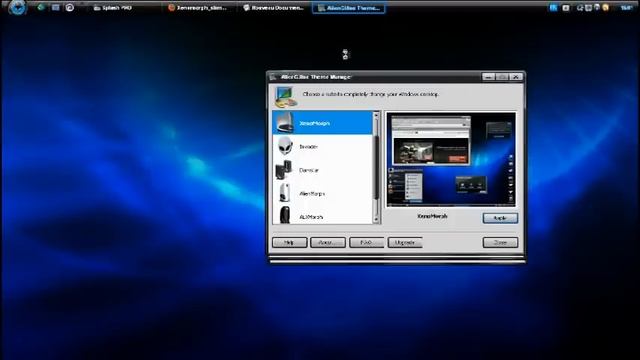The height and width of the screenshot is (360, 640).
Task: Click the Close button at dialog bottom
Action: pos(500,242)
